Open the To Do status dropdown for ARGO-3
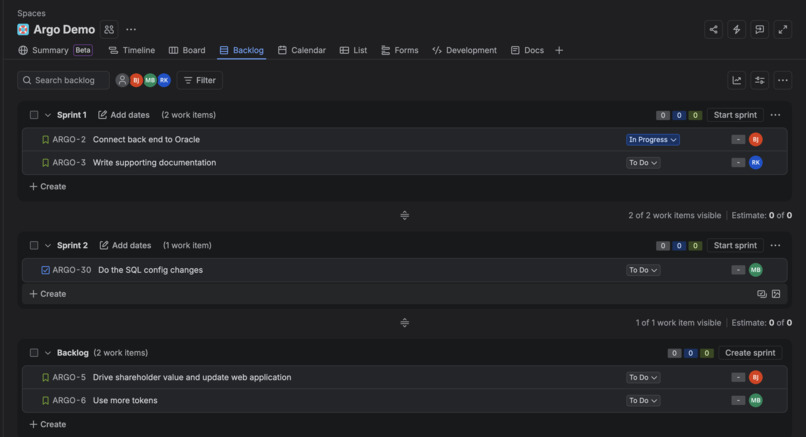 643,162
